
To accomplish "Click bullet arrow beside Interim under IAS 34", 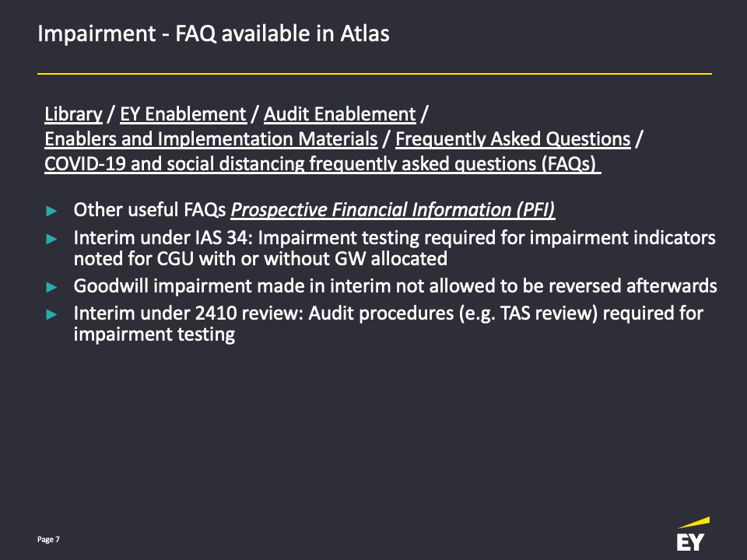I will tap(51, 239).
